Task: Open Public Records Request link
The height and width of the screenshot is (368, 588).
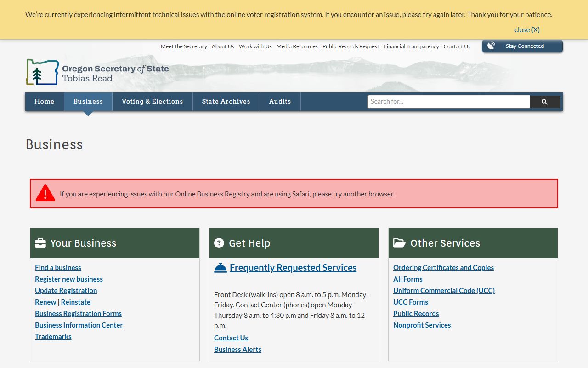Action: (351, 46)
